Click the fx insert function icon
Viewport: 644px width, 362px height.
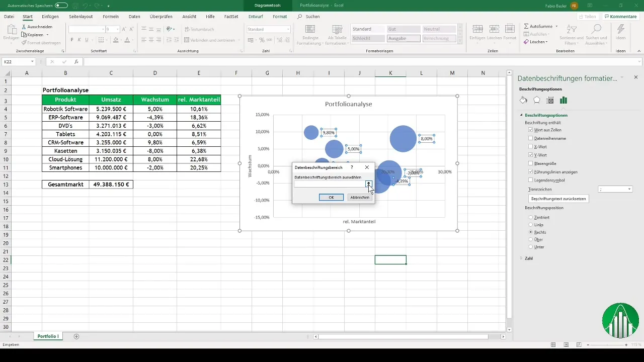(76, 62)
